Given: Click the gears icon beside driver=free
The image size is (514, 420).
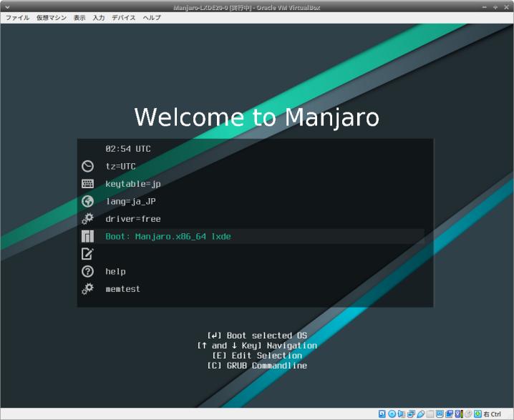Looking at the screenshot, I should pyautogui.click(x=87, y=218).
